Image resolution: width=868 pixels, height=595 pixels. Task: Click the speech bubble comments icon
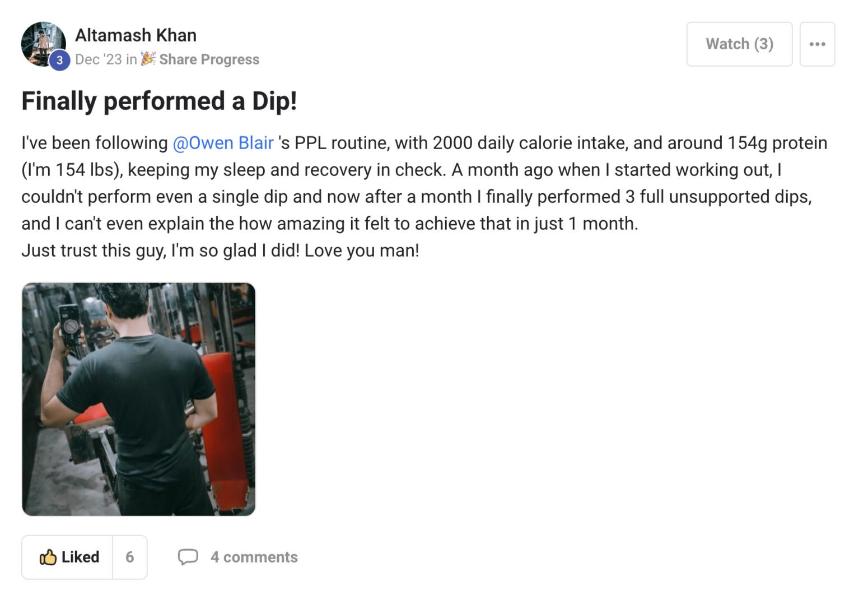point(188,557)
